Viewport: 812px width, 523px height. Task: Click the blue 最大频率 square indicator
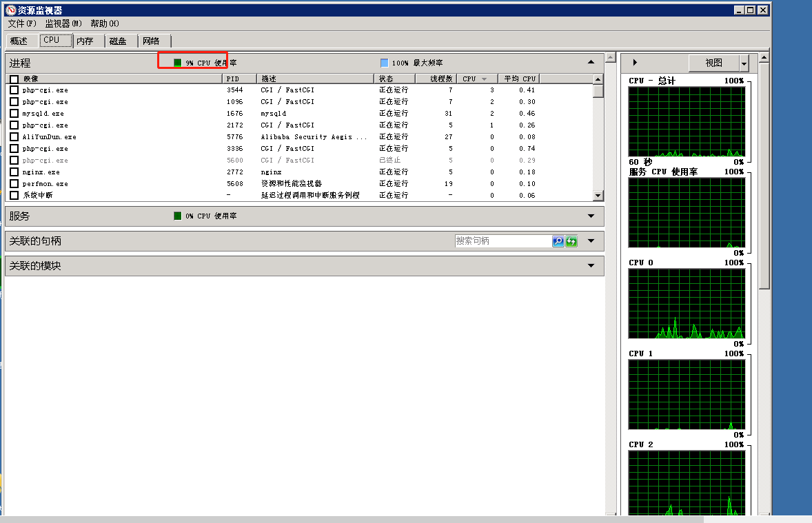(x=384, y=63)
